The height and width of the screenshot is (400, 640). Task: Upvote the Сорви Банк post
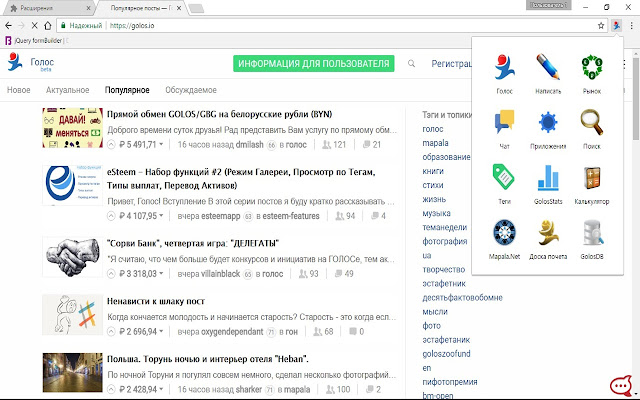(111, 274)
